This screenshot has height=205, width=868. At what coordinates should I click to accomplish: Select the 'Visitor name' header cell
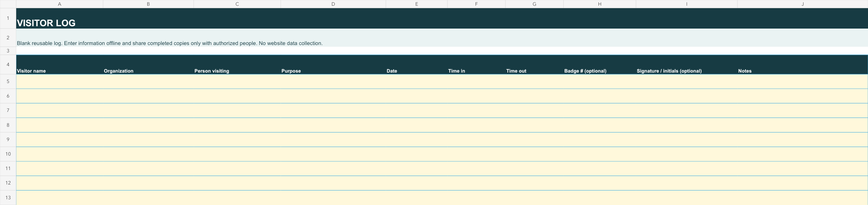pos(60,65)
